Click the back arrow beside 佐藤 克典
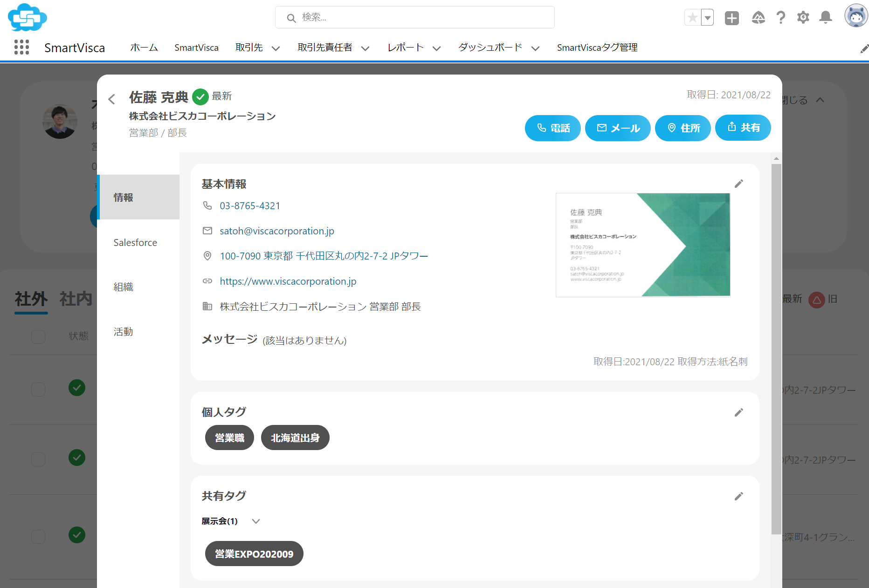 click(111, 99)
